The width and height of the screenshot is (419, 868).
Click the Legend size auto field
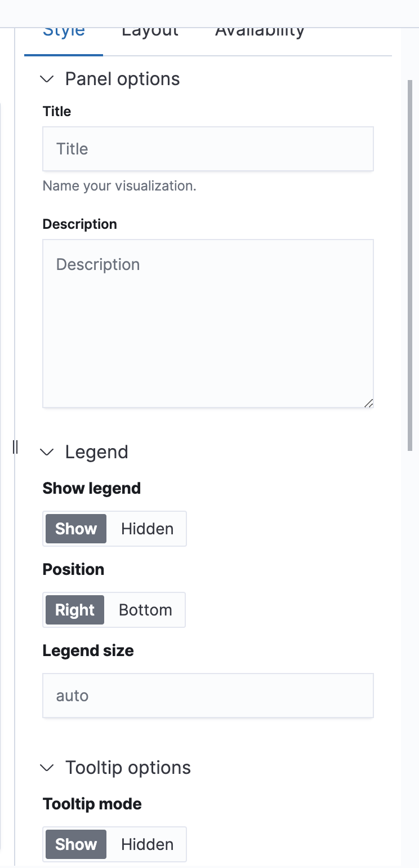[208, 695]
